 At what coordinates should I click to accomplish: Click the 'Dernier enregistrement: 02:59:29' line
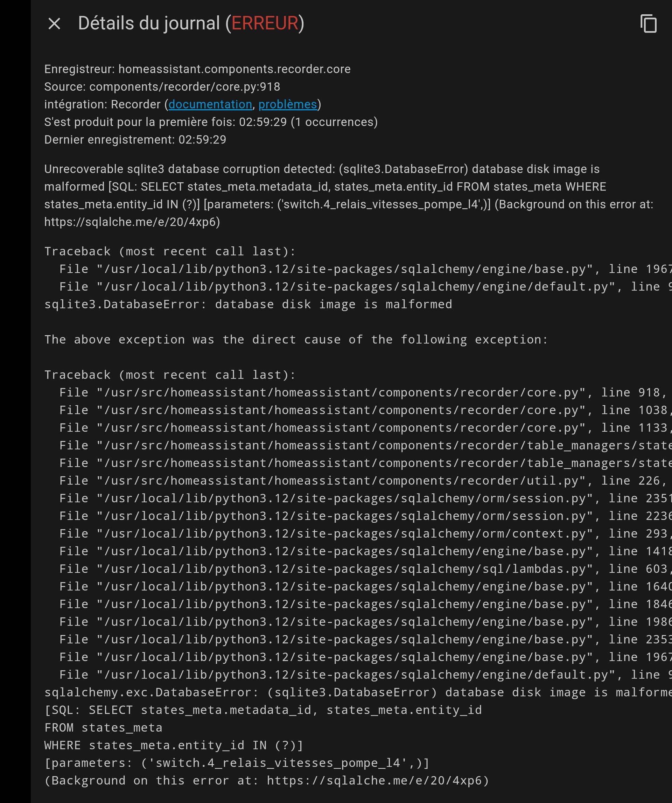pyautogui.click(x=135, y=140)
